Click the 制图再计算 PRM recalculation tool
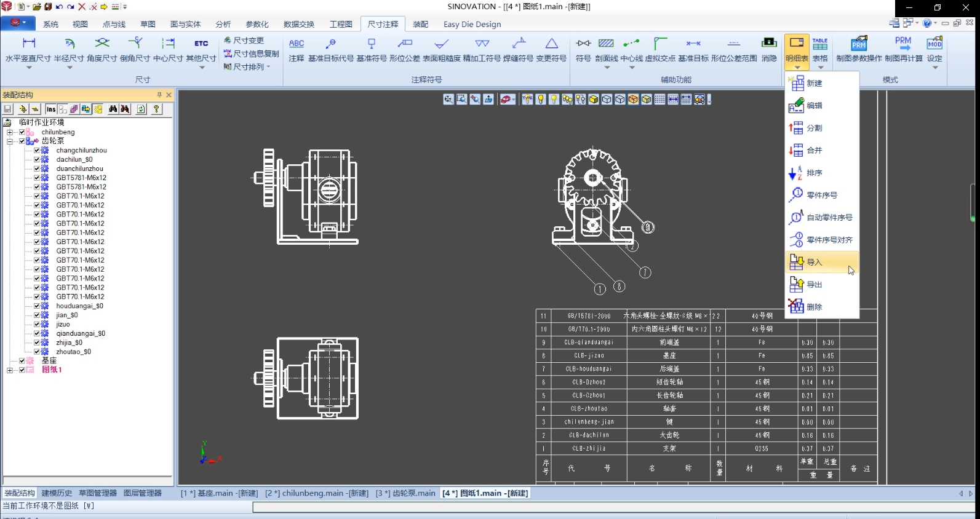Image resolution: width=980 pixels, height=519 pixels. tap(904, 49)
